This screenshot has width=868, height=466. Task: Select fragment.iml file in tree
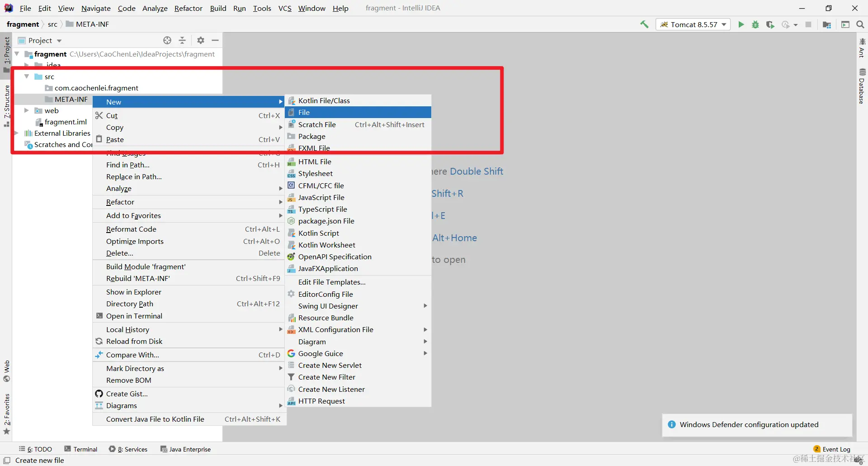(66, 122)
